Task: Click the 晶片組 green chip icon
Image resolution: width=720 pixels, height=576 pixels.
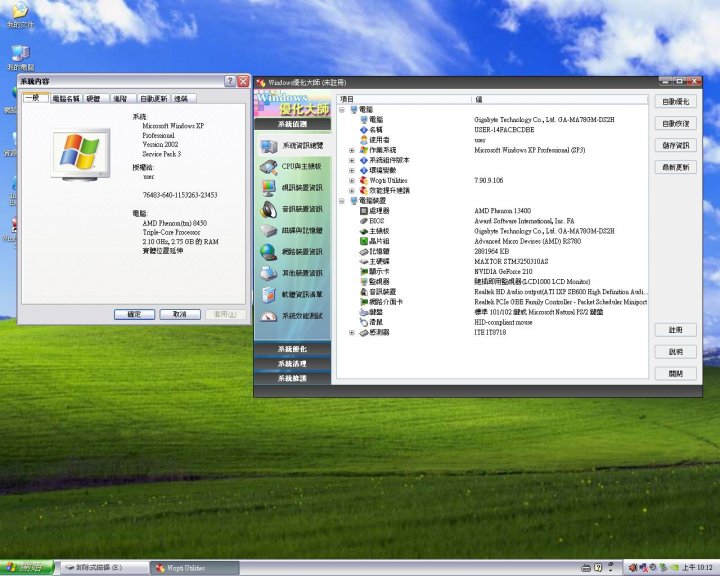Action: click(364, 241)
